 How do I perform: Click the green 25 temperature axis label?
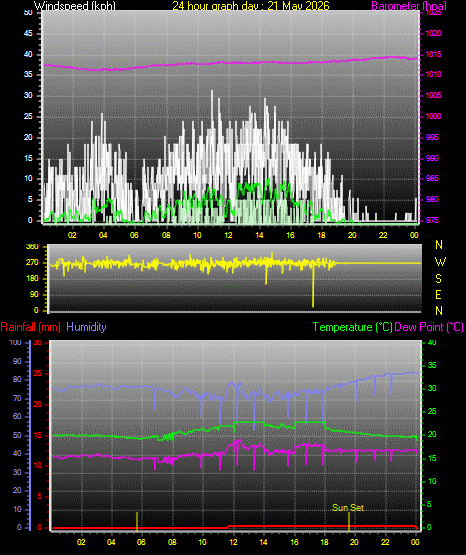point(432,412)
